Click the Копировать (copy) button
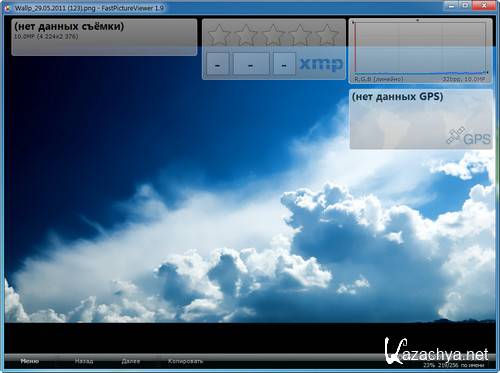Image resolution: width=500 pixels, height=373 pixels. click(x=185, y=361)
